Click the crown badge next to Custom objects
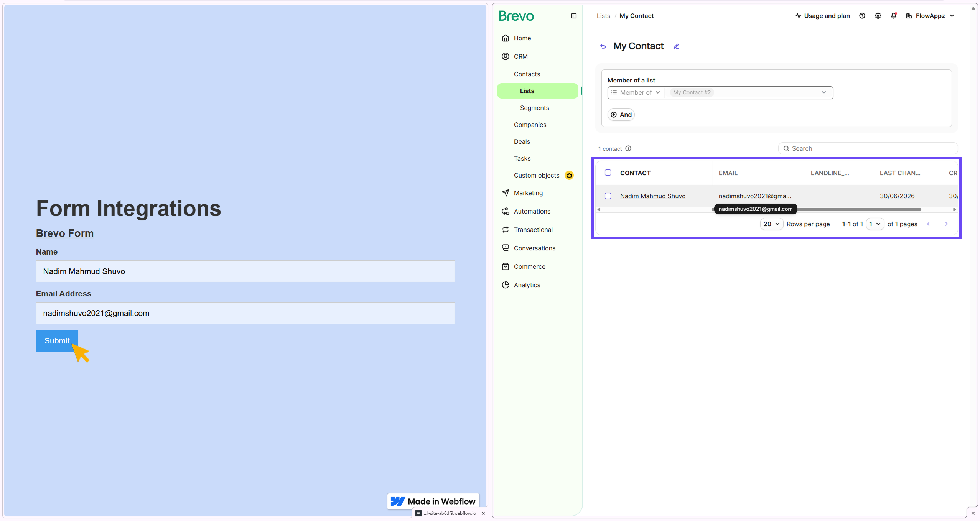Viewport: 980px width, 521px height. pyautogui.click(x=569, y=175)
